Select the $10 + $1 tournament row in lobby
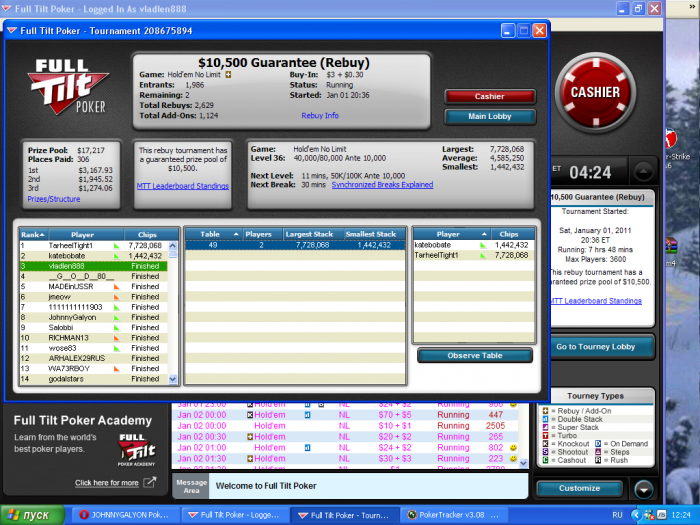 [345, 426]
